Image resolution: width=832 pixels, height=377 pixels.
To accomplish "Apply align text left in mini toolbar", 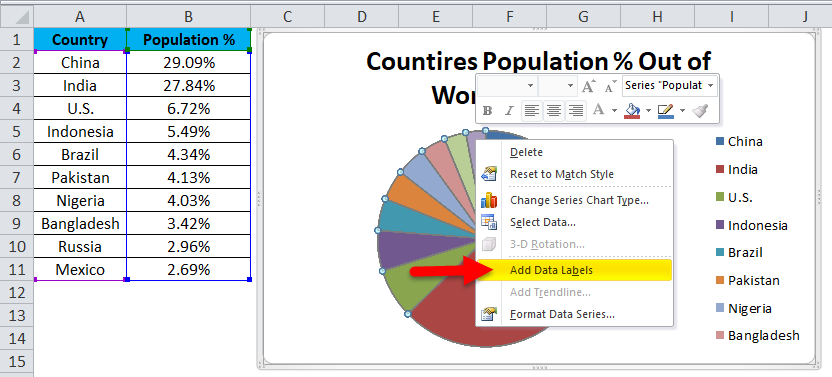I will 532,110.
